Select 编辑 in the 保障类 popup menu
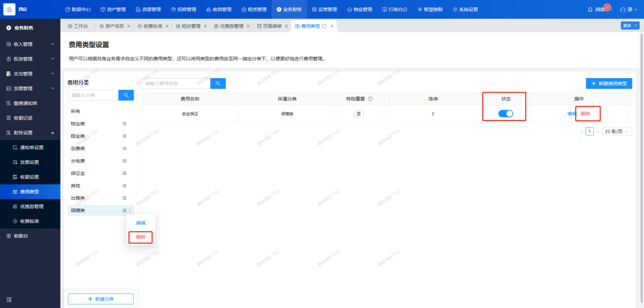Image resolution: width=644 pixels, height=308 pixels. pyautogui.click(x=141, y=223)
